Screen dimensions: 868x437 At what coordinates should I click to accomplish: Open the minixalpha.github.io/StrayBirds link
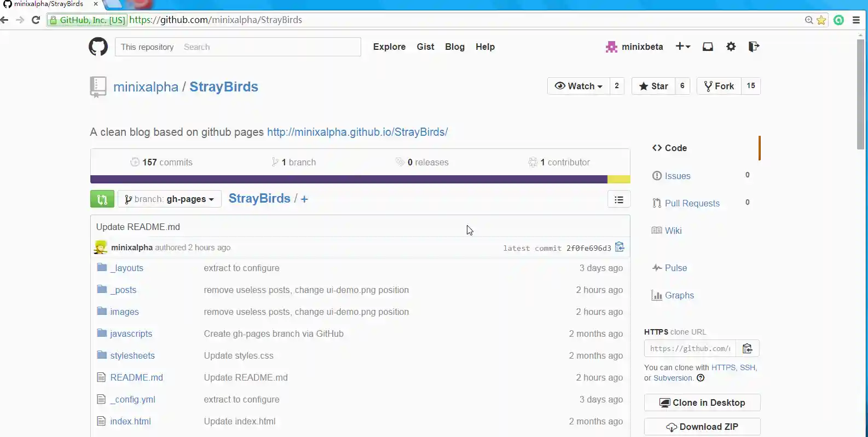coord(357,132)
